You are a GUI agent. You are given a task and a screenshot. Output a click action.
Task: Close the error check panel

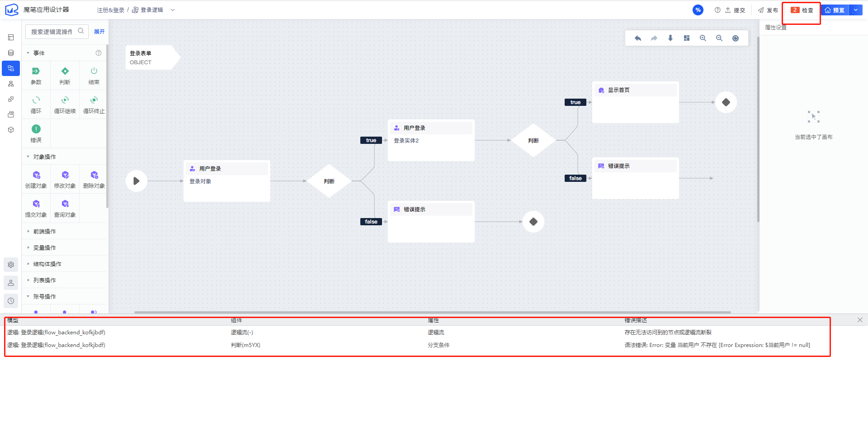(860, 320)
